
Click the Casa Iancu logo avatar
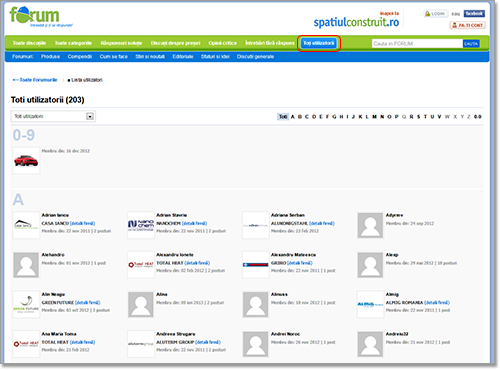coord(26,225)
